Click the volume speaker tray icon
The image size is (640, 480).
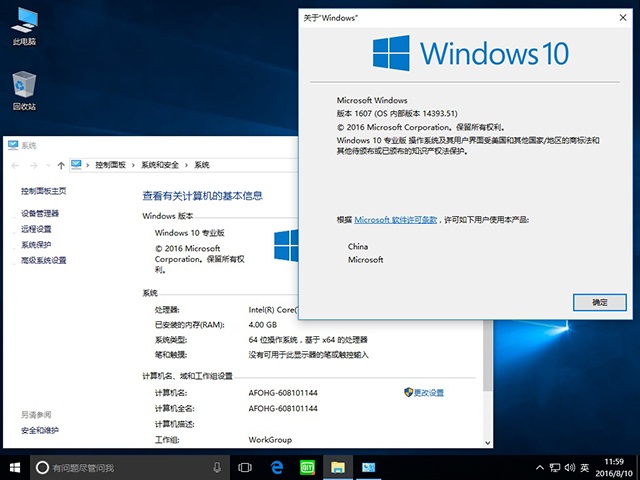(x=570, y=467)
